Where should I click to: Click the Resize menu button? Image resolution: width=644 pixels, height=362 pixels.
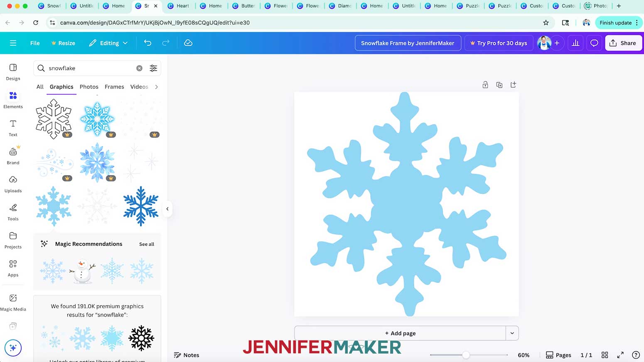63,43
